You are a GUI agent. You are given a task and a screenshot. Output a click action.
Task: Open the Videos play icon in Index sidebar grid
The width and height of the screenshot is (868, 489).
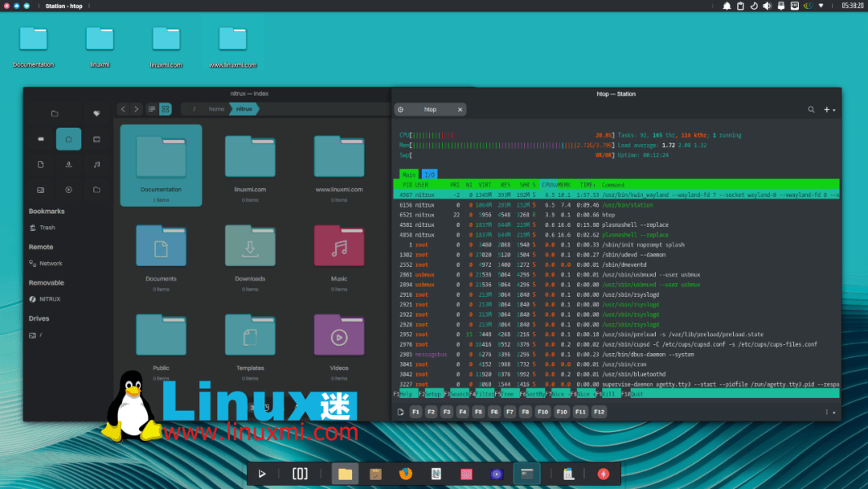[x=68, y=190]
